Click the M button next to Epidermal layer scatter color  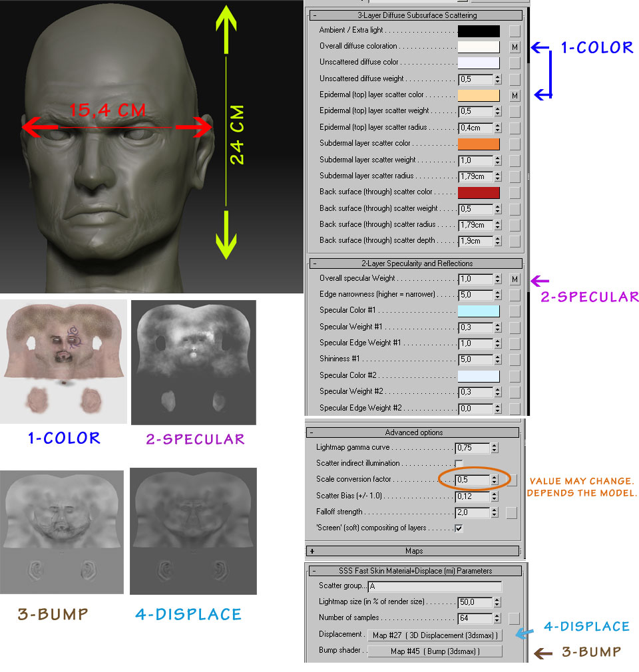tap(515, 95)
